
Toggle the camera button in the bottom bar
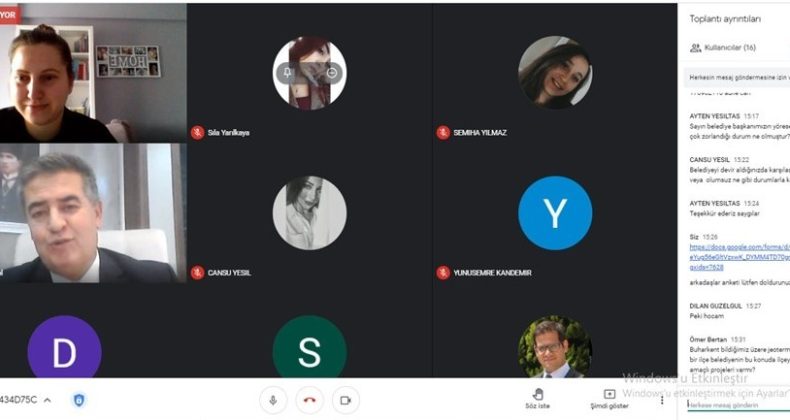346,400
